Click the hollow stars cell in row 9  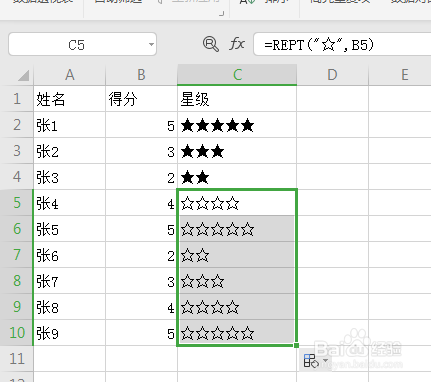[x=237, y=307]
